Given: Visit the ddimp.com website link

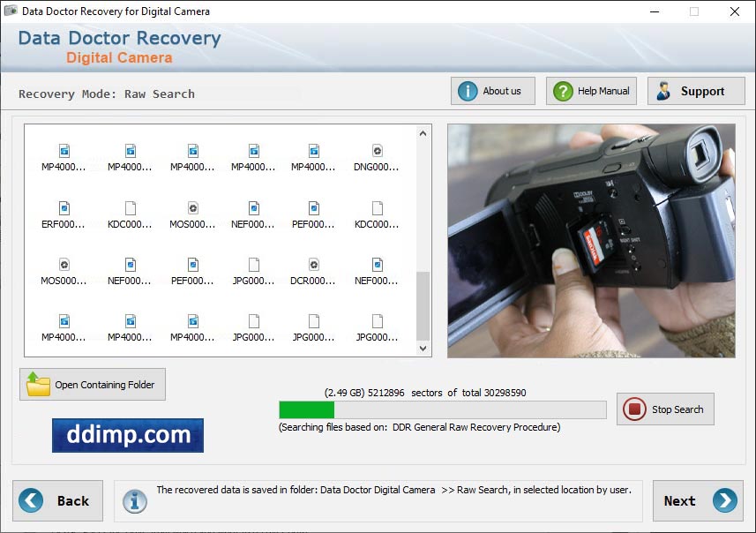Looking at the screenshot, I should tap(127, 435).
